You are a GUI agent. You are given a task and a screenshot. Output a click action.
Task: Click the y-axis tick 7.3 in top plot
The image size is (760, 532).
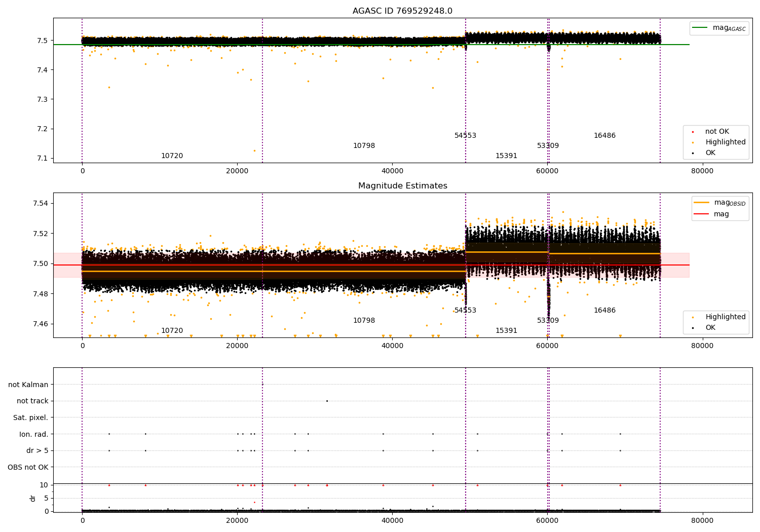click(42, 99)
